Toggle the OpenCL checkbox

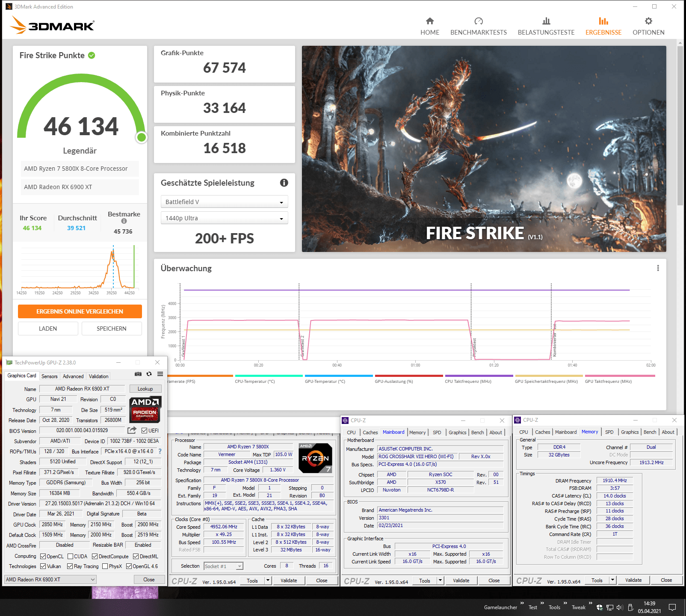click(x=43, y=557)
